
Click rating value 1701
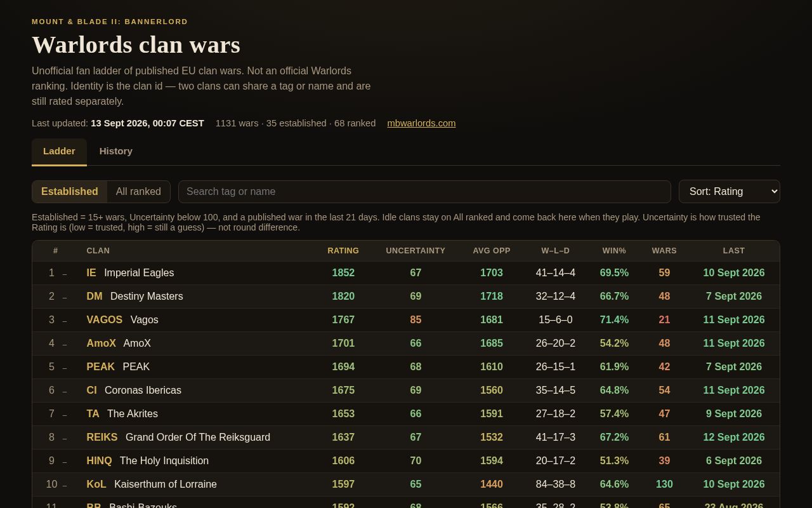(343, 344)
